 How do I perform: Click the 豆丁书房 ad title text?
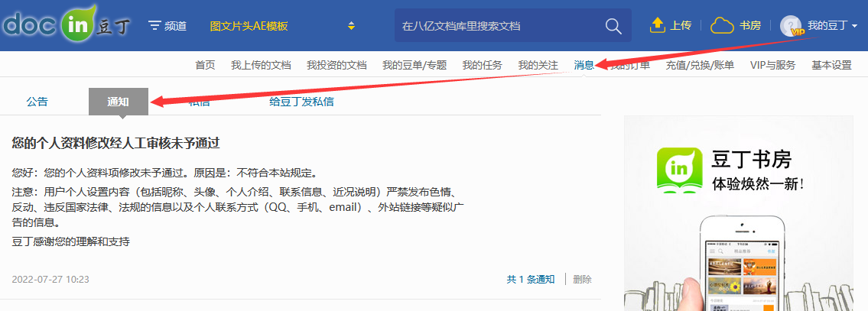(751, 160)
